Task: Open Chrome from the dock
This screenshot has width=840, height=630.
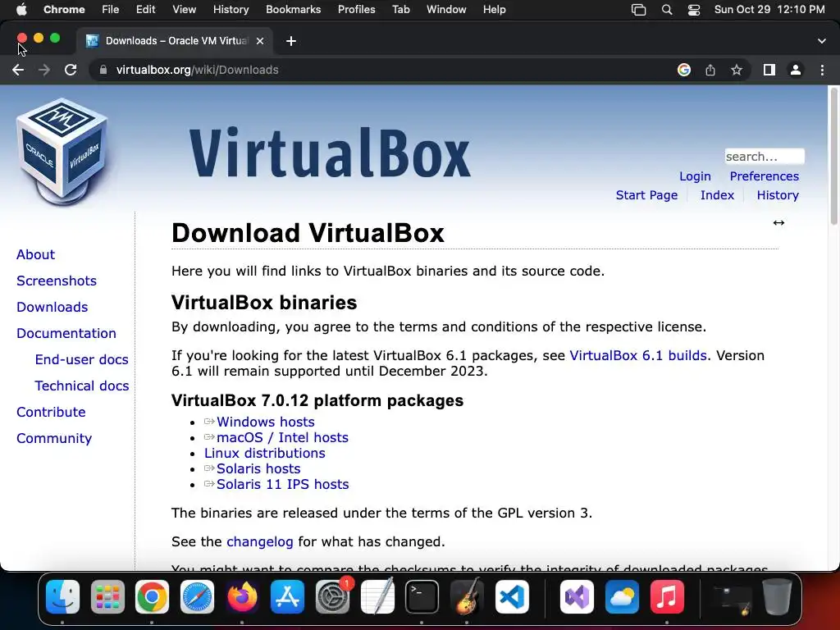Action: (152, 597)
